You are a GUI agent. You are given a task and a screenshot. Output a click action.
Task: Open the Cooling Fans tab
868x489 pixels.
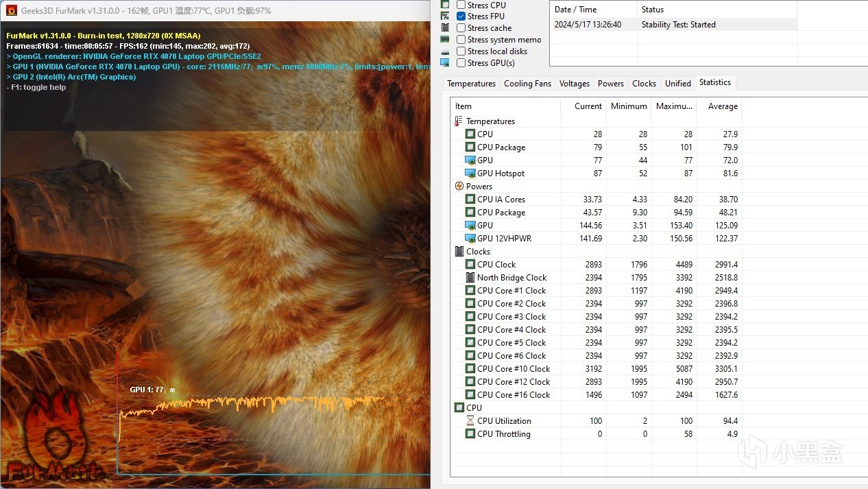pyautogui.click(x=527, y=84)
